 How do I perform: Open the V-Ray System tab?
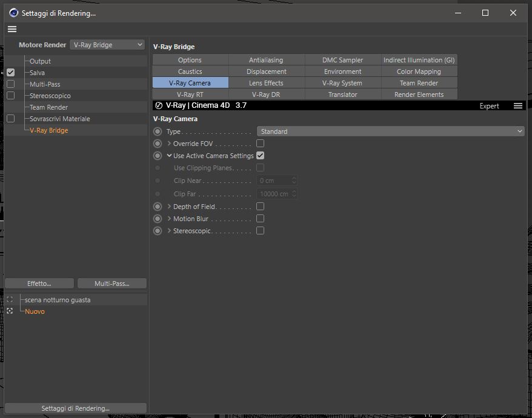pos(343,83)
